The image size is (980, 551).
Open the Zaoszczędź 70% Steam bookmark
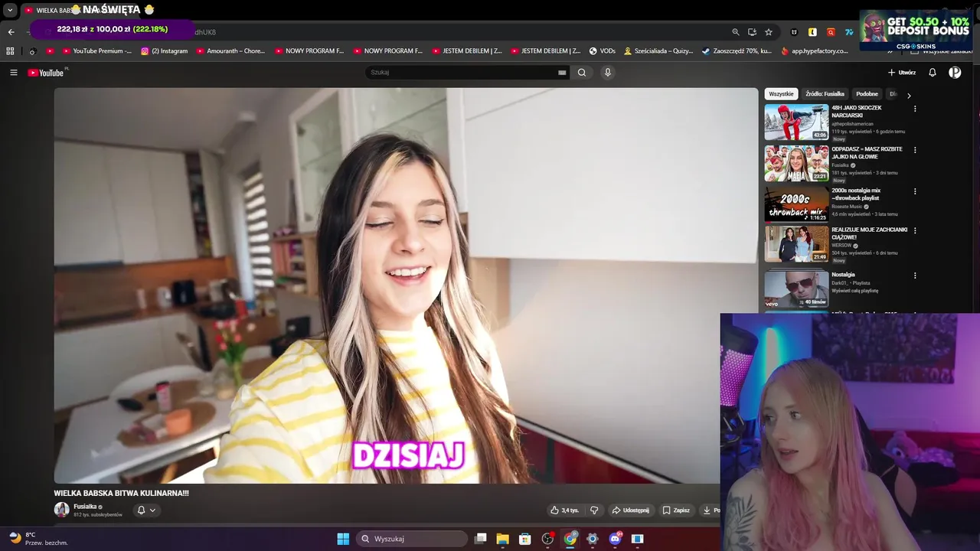(x=737, y=51)
